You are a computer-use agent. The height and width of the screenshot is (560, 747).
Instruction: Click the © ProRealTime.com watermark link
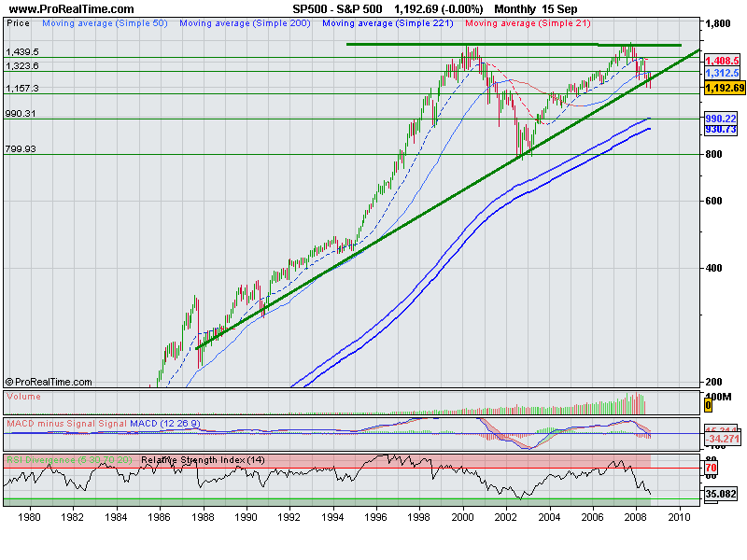tap(49, 382)
